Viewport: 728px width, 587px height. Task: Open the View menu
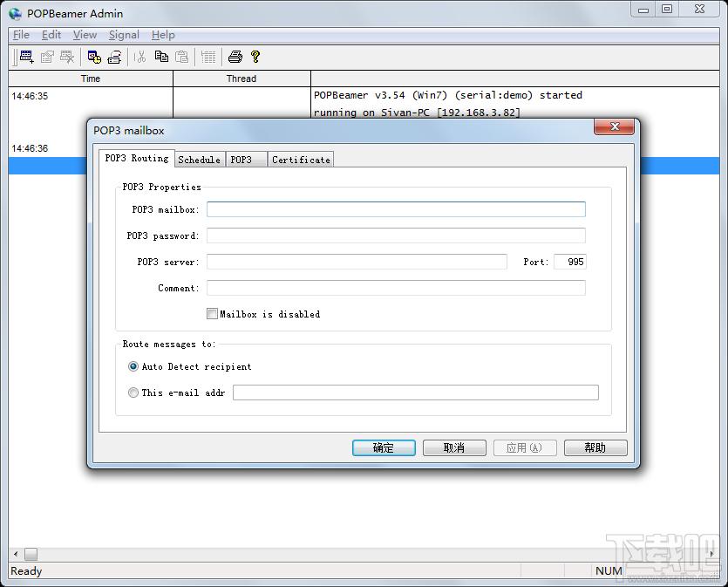click(85, 35)
